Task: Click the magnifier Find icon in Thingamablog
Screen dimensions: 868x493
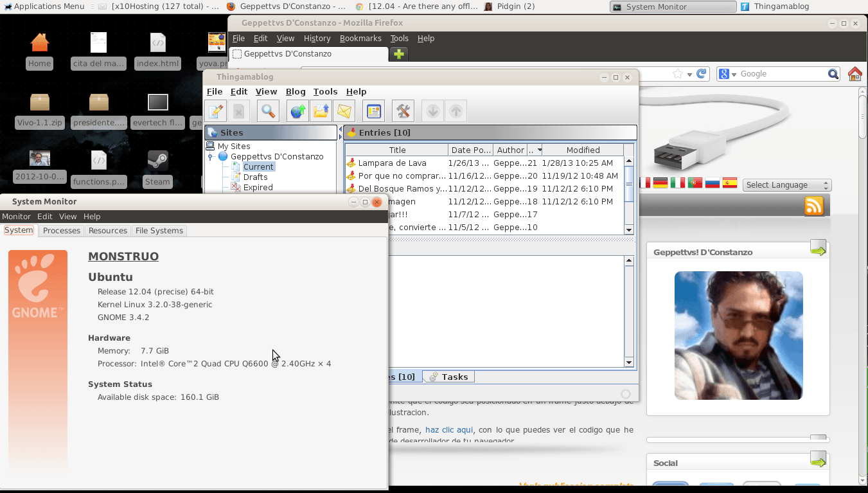Action: tap(268, 111)
